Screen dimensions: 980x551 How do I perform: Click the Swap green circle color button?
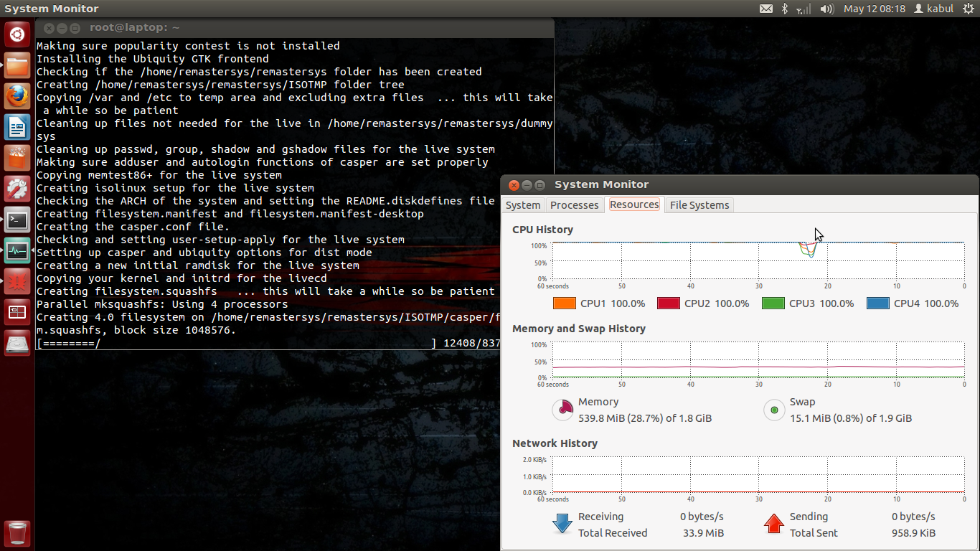click(x=774, y=410)
